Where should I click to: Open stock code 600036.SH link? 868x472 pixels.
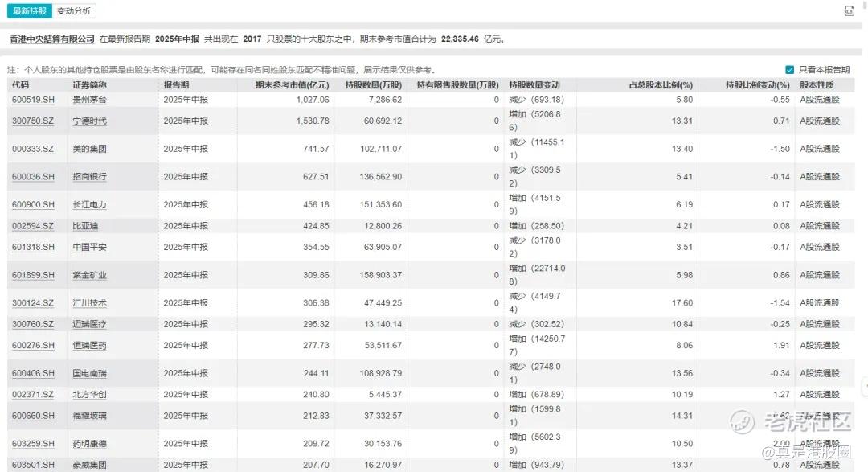(33, 177)
